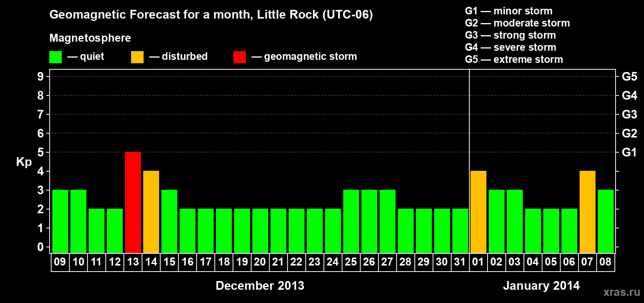Click the 'January 2014' month label
644x303 pixels.
541,286
